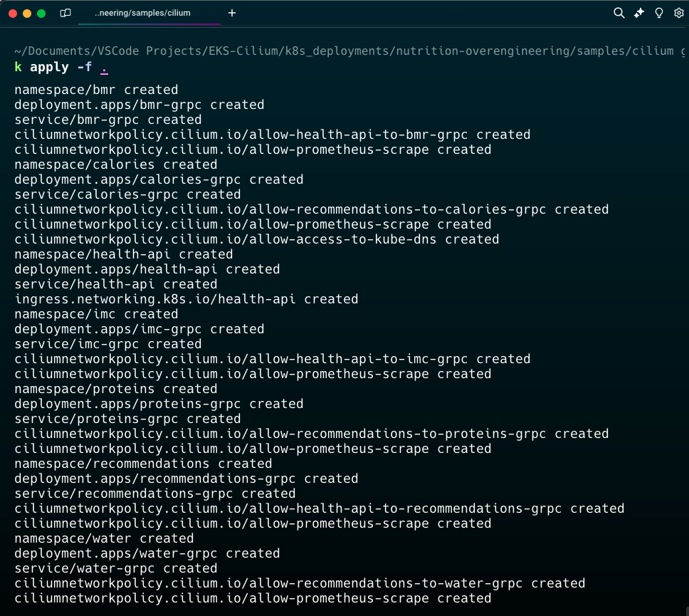Image resolution: width=689 pixels, height=616 pixels.
Task: Click 'namespace/imc created' line
Action: tap(96, 314)
